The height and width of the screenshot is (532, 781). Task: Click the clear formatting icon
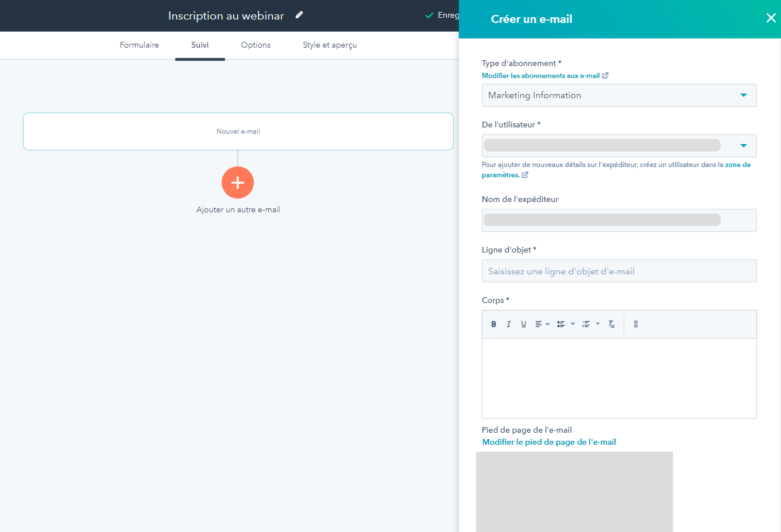[x=612, y=324]
